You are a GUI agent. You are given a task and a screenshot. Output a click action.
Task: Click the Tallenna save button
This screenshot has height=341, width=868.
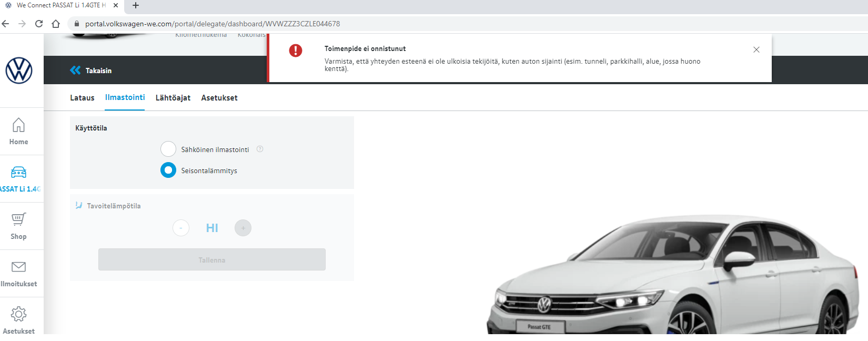(212, 259)
